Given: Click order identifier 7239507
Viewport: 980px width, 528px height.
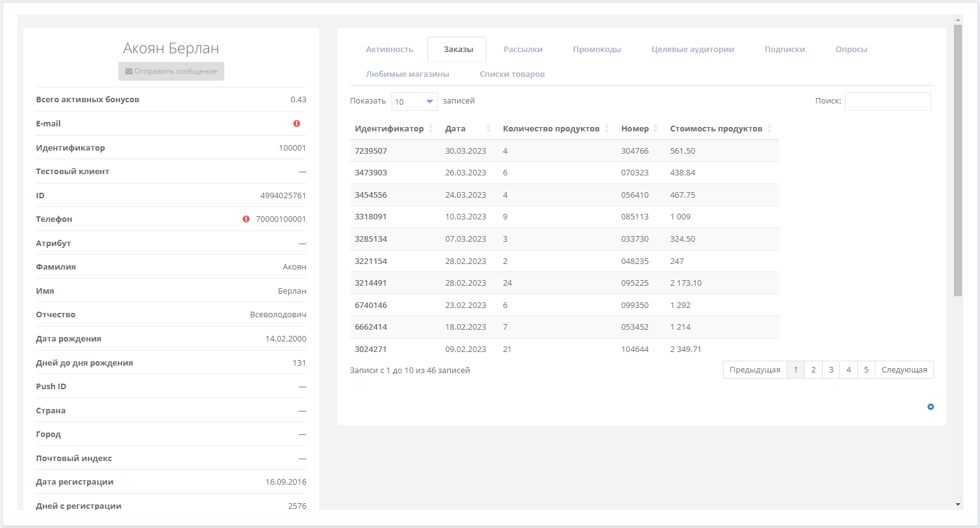Looking at the screenshot, I should (x=370, y=151).
